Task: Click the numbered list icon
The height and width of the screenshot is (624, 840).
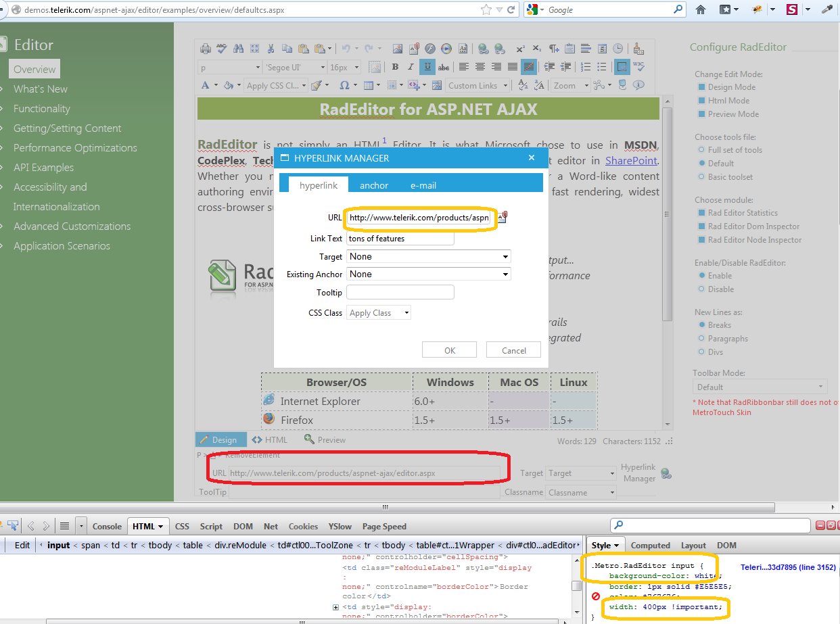Action: (585, 67)
